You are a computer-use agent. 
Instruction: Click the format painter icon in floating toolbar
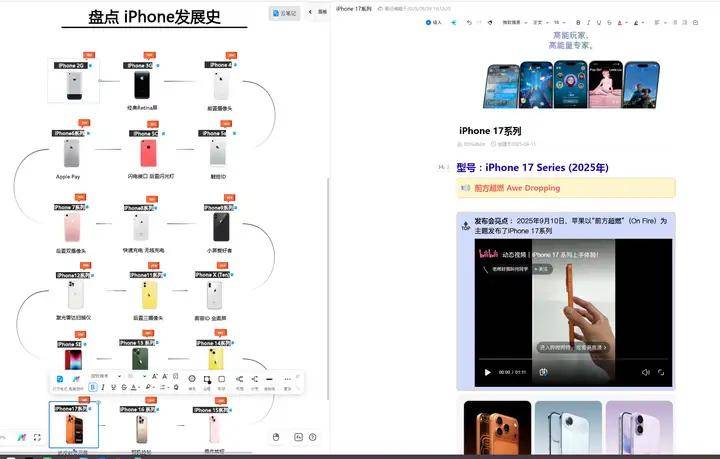75,380
